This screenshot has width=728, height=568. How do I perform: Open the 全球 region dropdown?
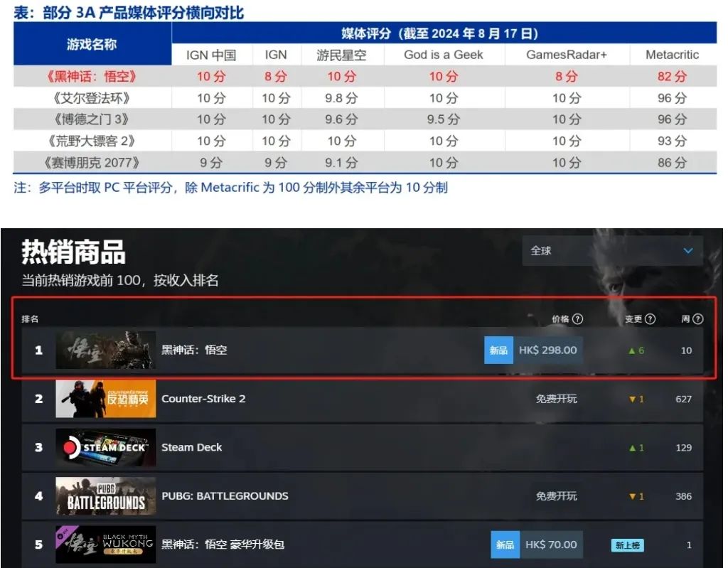(x=611, y=251)
